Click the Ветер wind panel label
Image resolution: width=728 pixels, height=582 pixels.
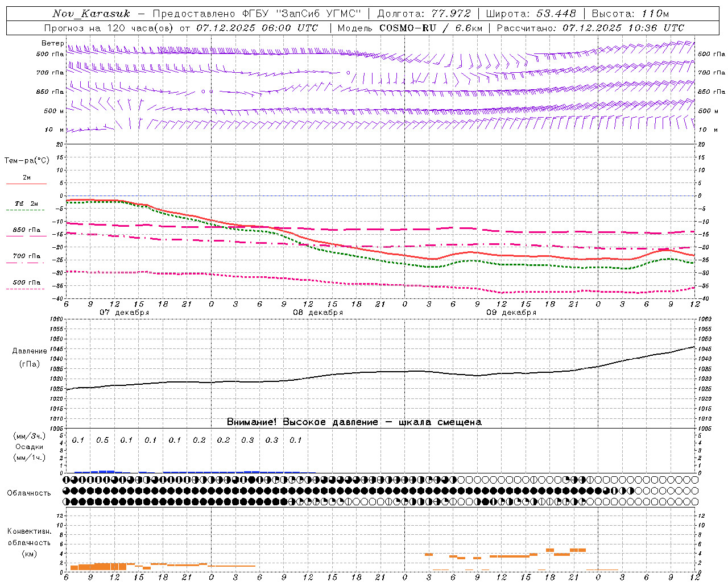coord(52,43)
